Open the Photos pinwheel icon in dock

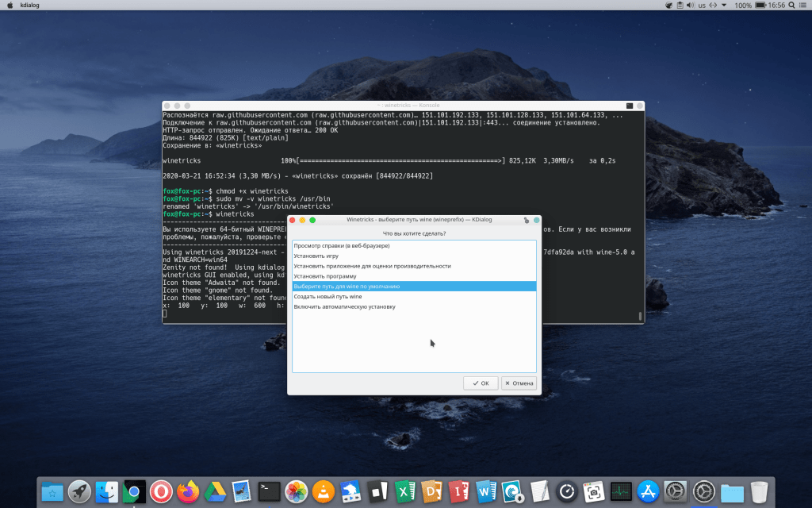click(x=297, y=491)
